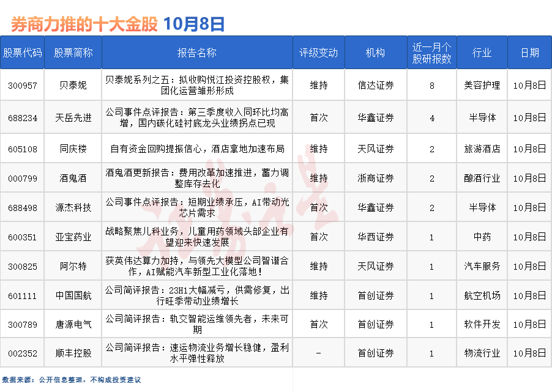Click 华鑫证券 in the 天岳先进 row
This screenshot has width=552, height=392.
click(376, 117)
